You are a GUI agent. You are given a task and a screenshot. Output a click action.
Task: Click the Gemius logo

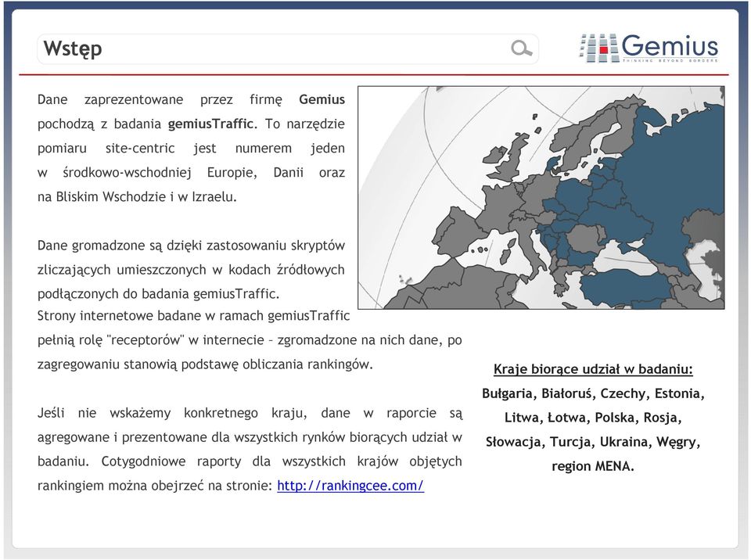pos(649,48)
